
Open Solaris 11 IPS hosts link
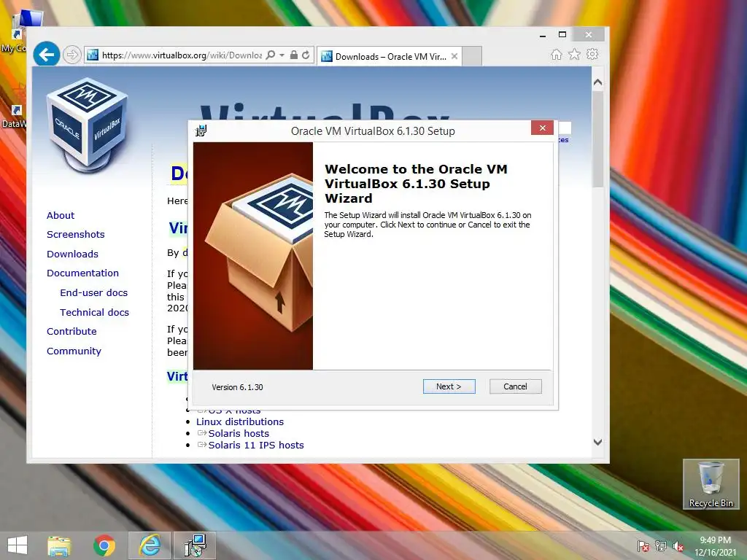pos(256,445)
